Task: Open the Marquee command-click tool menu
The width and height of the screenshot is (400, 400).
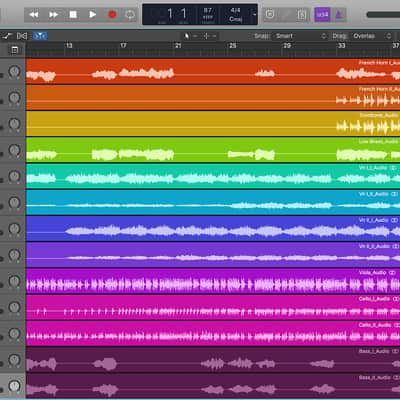Action: point(210,36)
